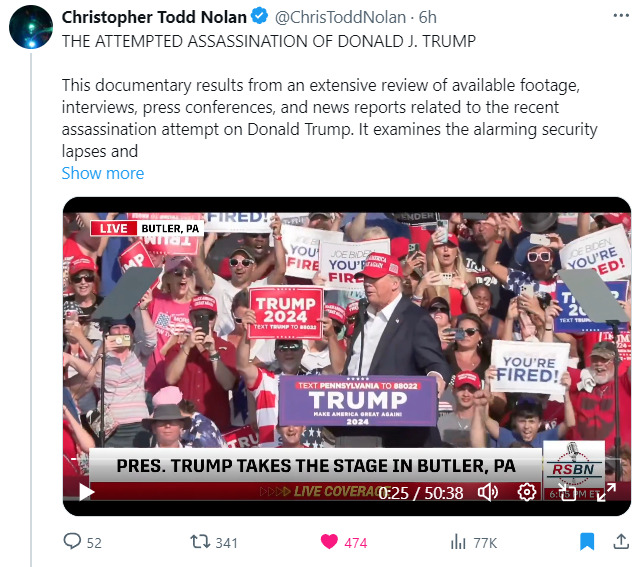This screenshot has width=636, height=567.
Task: Click the profile avatar picture
Action: click(x=31, y=27)
